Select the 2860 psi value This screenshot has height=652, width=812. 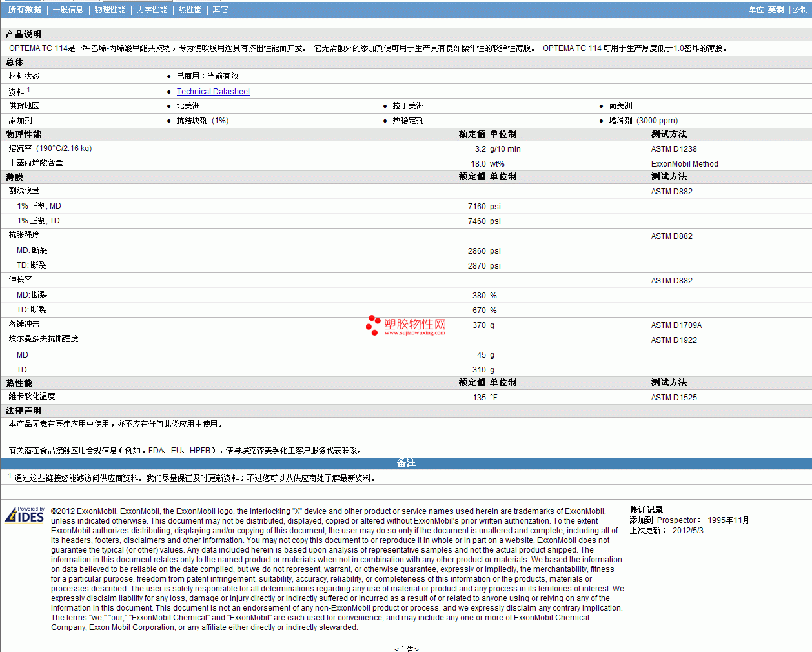click(x=484, y=251)
